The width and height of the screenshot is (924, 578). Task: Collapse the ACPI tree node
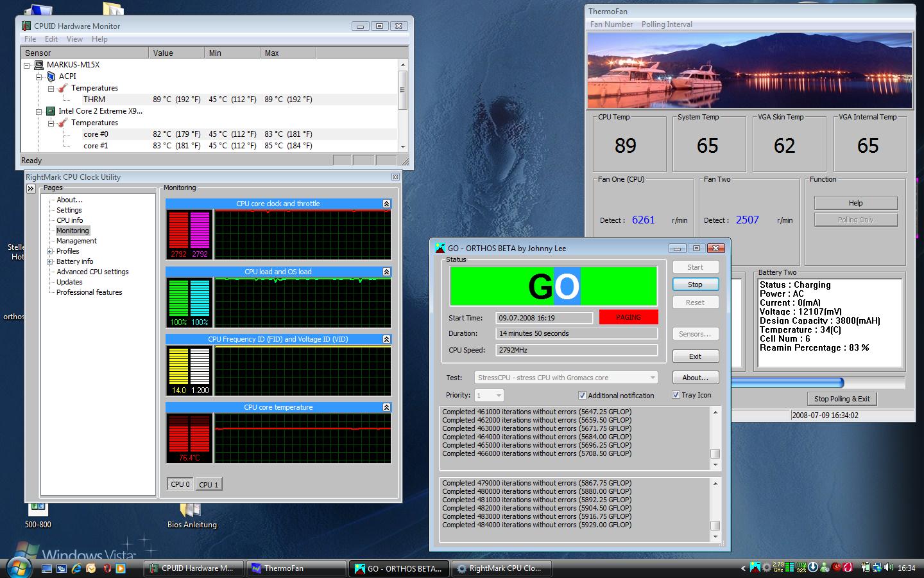39,76
